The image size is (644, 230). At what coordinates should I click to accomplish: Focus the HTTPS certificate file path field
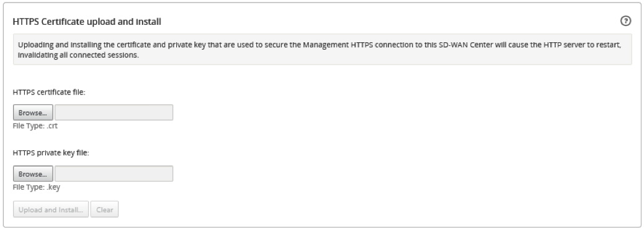pos(114,113)
